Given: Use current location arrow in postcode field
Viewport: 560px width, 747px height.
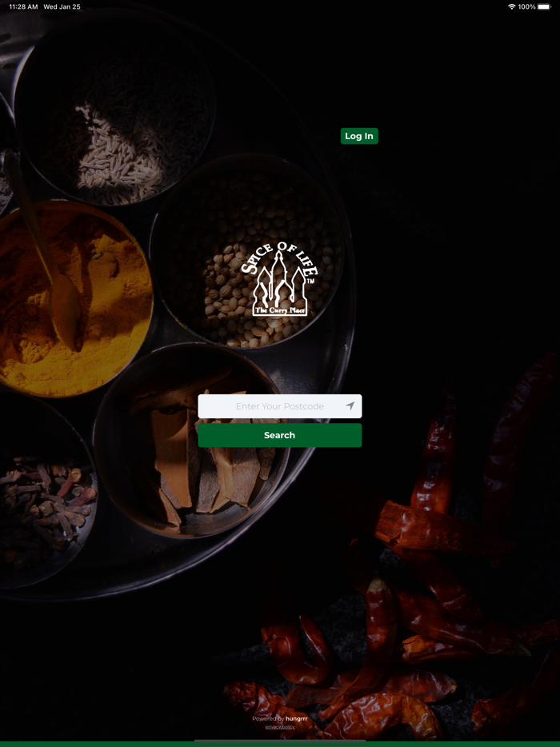Looking at the screenshot, I should click(x=350, y=406).
